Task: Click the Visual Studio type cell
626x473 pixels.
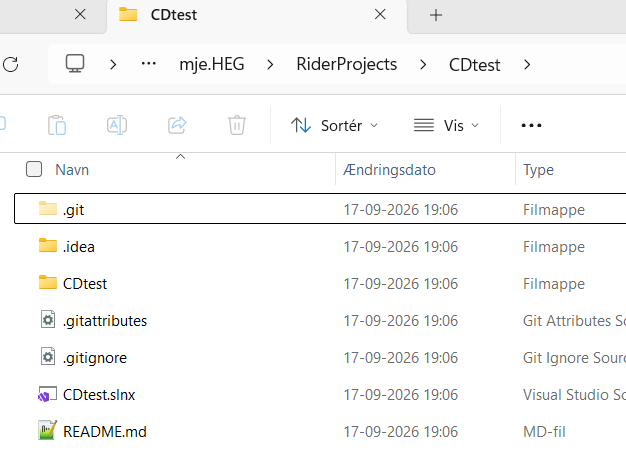Action: point(574,395)
